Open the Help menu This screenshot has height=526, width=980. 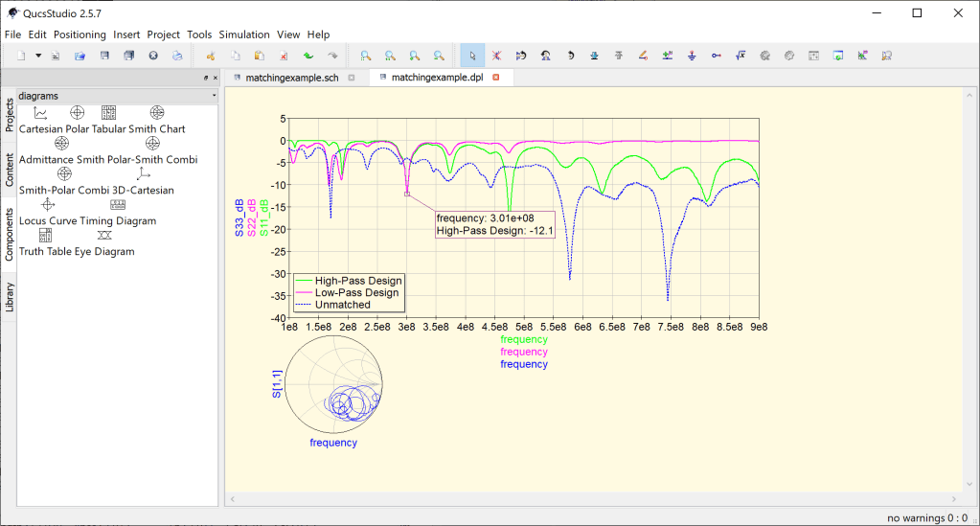coord(318,34)
